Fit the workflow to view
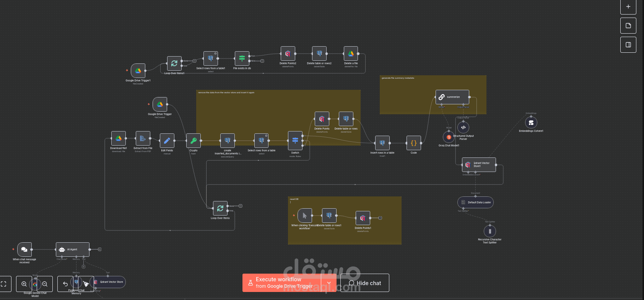 pos(3,284)
